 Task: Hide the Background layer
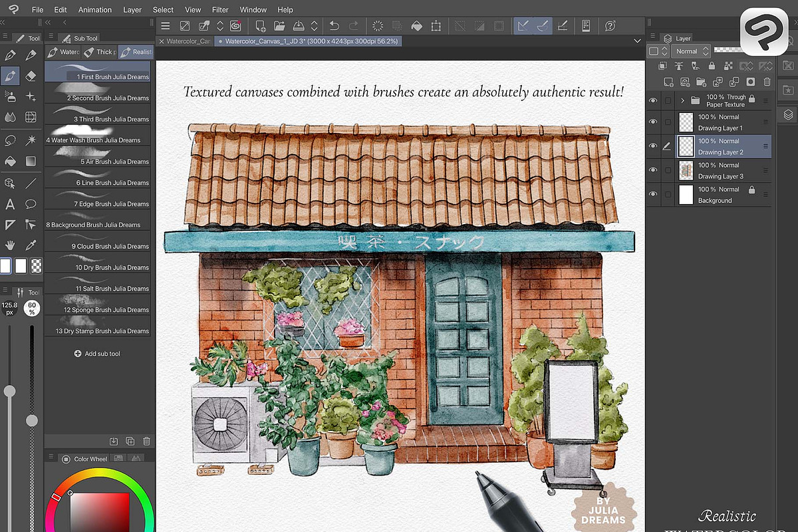coord(652,194)
